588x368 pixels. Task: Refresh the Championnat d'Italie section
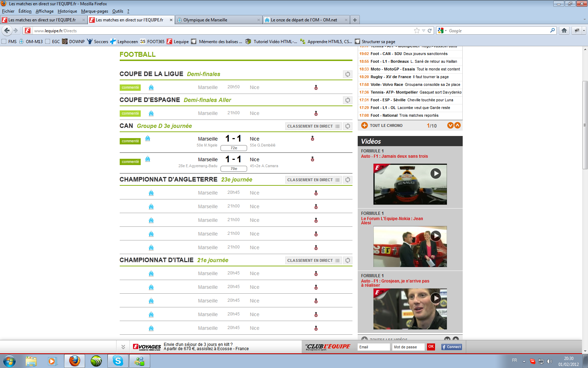coord(348,260)
